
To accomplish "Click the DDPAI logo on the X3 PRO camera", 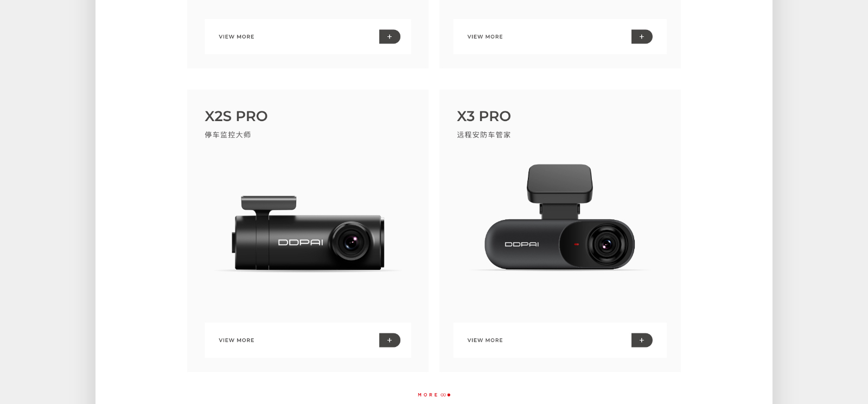I will (x=522, y=244).
